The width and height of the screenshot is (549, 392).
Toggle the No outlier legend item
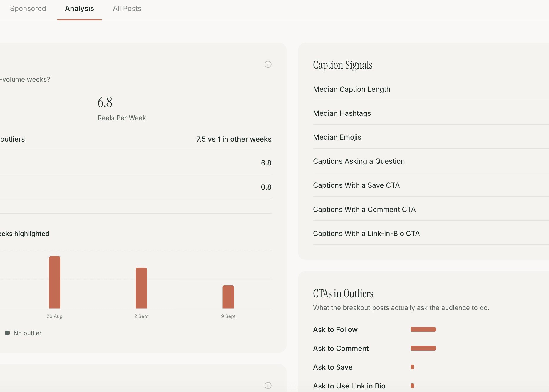24,333
